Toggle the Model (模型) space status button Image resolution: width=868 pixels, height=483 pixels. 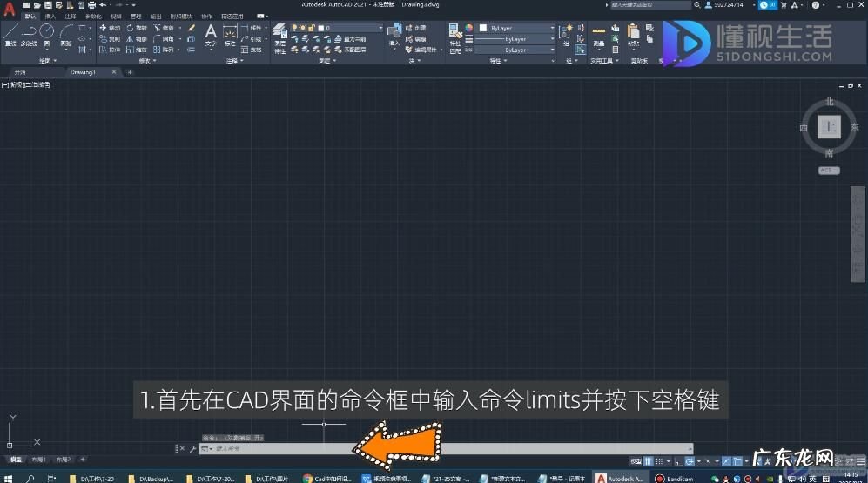[636, 461]
